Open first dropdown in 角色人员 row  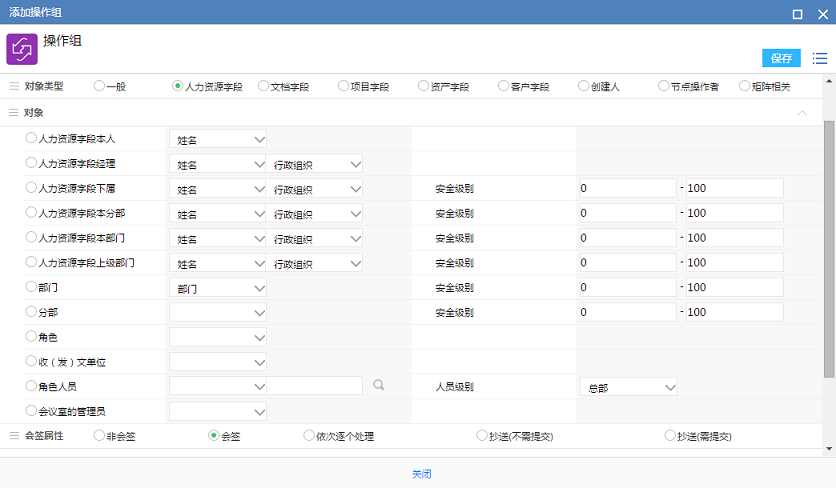click(218, 386)
